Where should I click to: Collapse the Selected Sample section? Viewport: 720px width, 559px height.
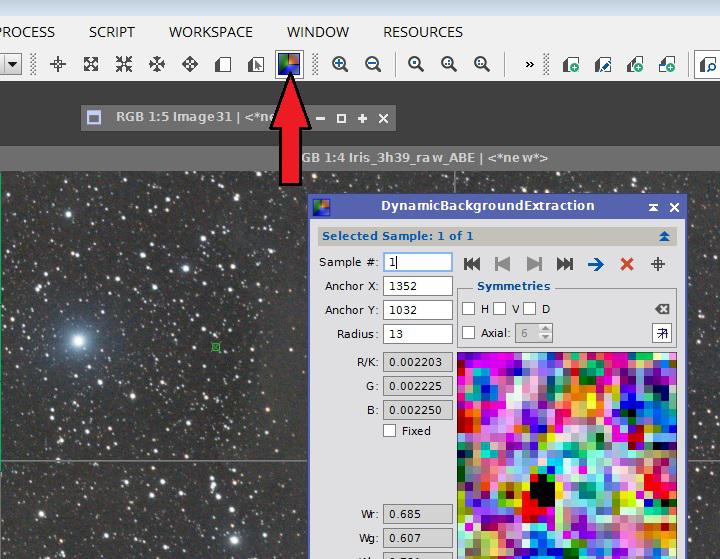coord(664,236)
